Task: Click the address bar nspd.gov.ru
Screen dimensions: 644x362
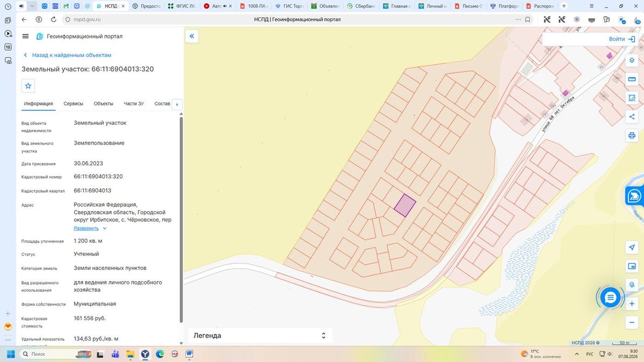Action: (x=87, y=19)
